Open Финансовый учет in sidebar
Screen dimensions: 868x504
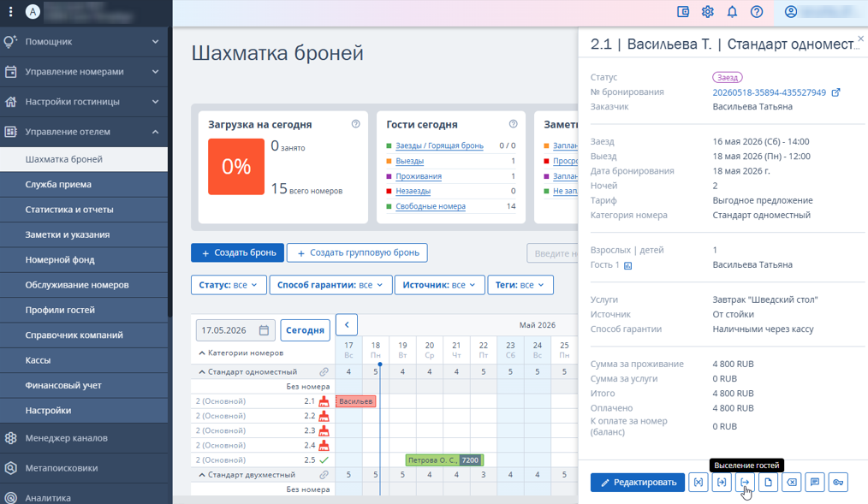coord(84,386)
